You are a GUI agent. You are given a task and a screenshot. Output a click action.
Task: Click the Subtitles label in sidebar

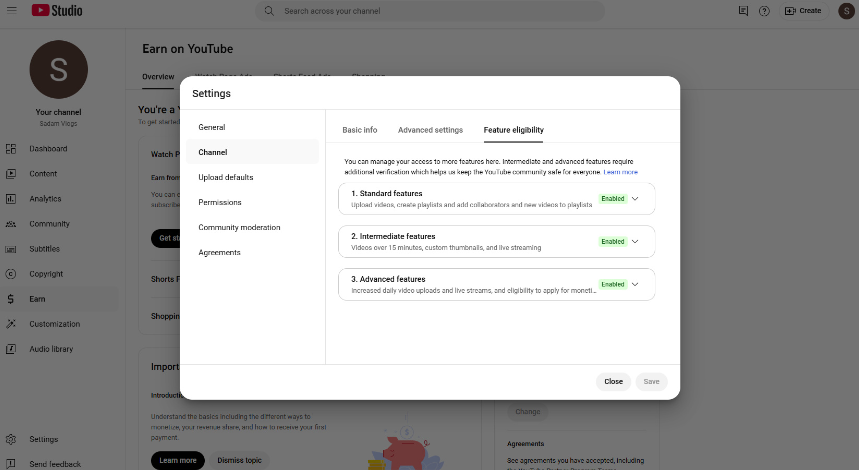pyautogui.click(x=44, y=249)
